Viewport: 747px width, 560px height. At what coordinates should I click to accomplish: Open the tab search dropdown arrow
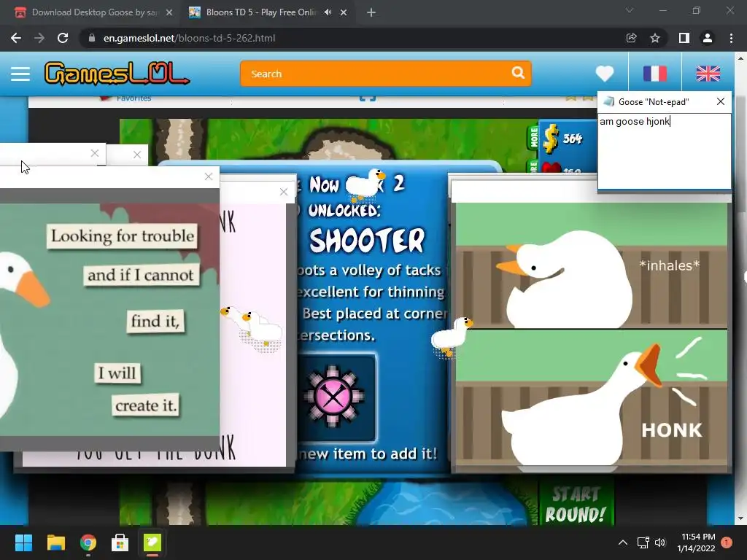(x=630, y=10)
